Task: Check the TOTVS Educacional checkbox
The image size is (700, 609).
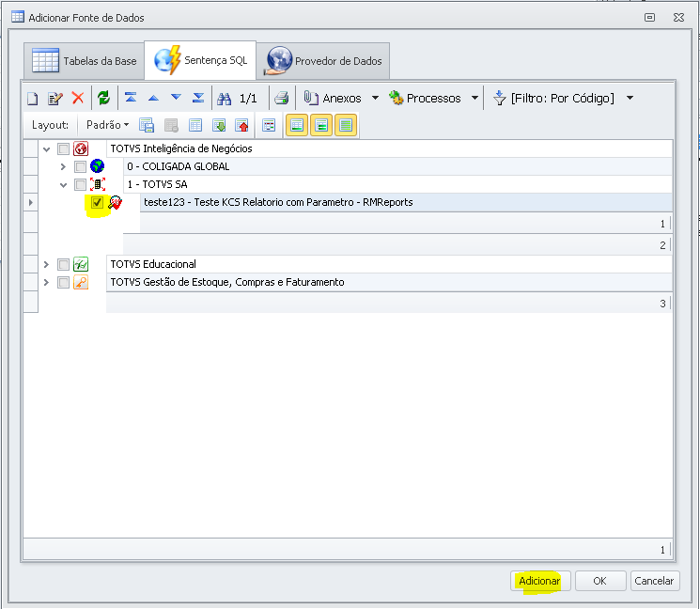Action: coord(63,264)
